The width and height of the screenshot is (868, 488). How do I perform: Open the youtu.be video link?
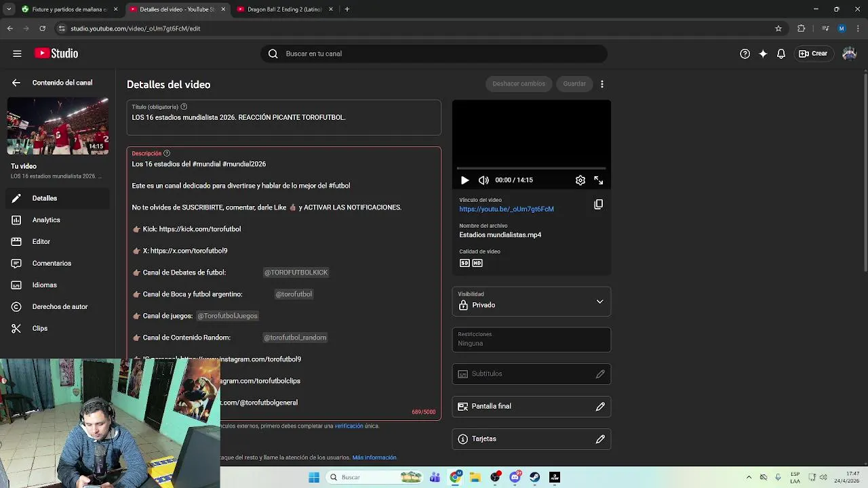point(507,209)
